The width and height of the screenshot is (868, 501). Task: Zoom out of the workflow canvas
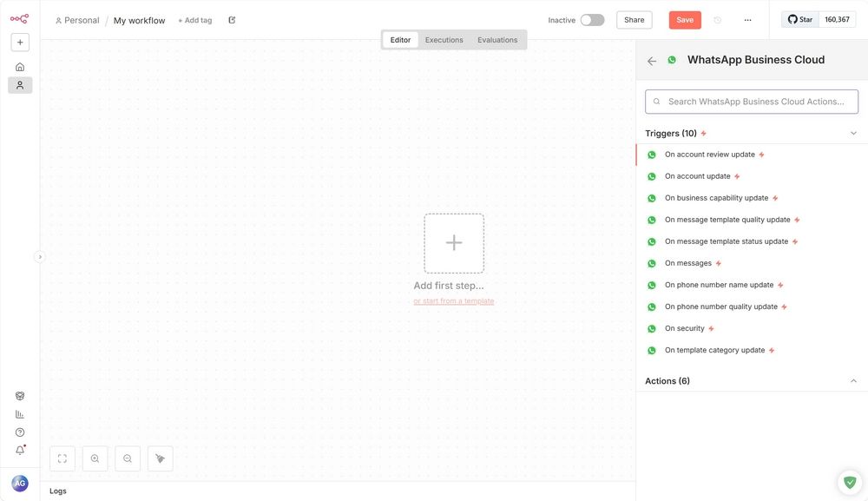127,458
